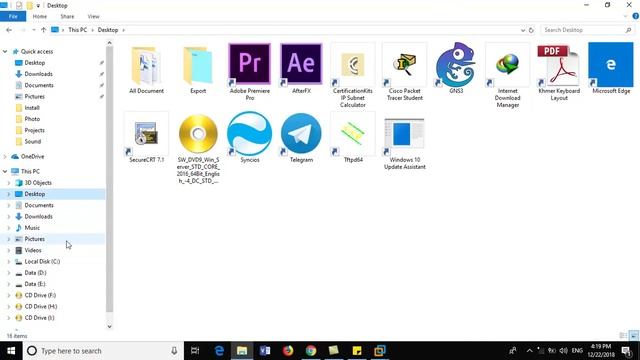Open Task View in taskbar
Image resolution: width=640 pixels, height=360 pixels.
[x=195, y=351]
